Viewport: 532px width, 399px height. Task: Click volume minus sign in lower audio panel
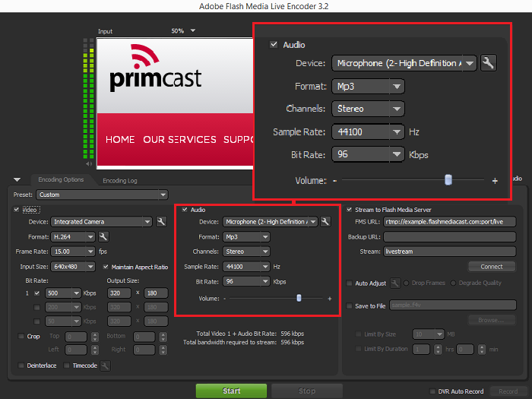pyautogui.click(x=225, y=299)
